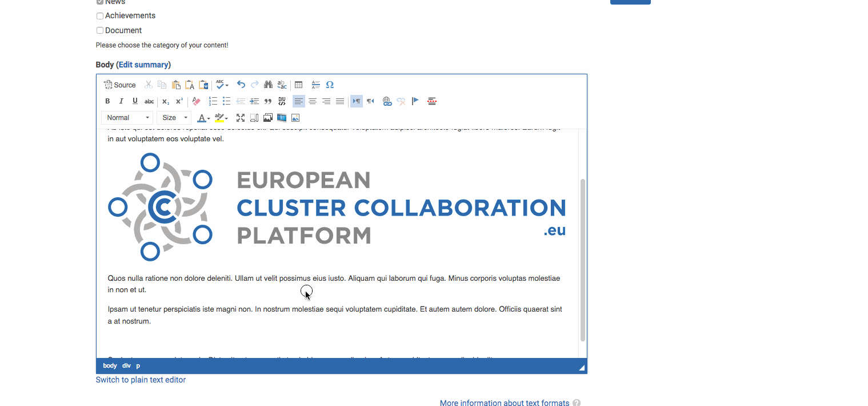The height and width of the screenshot is (406, 868).
Task: Set text direction left to right
Action: (357, 101)
